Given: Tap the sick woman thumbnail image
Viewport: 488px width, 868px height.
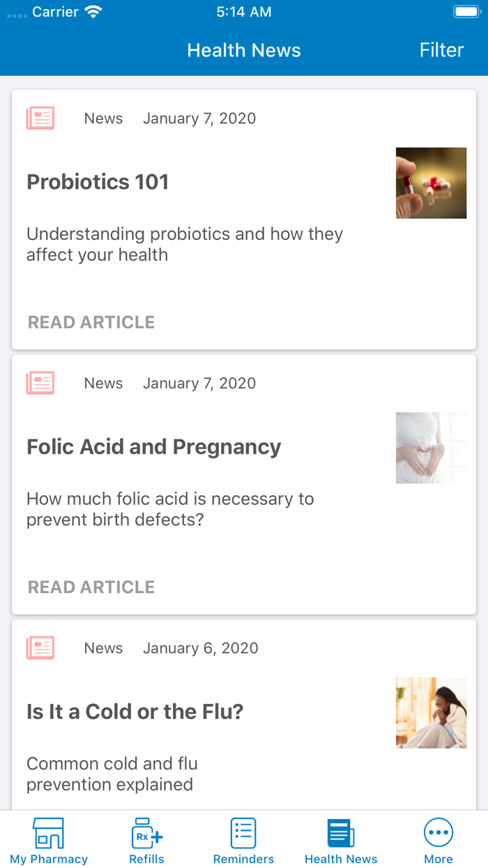Looking at the screenshot, I should pyautogui.click(x=431, y=712).
